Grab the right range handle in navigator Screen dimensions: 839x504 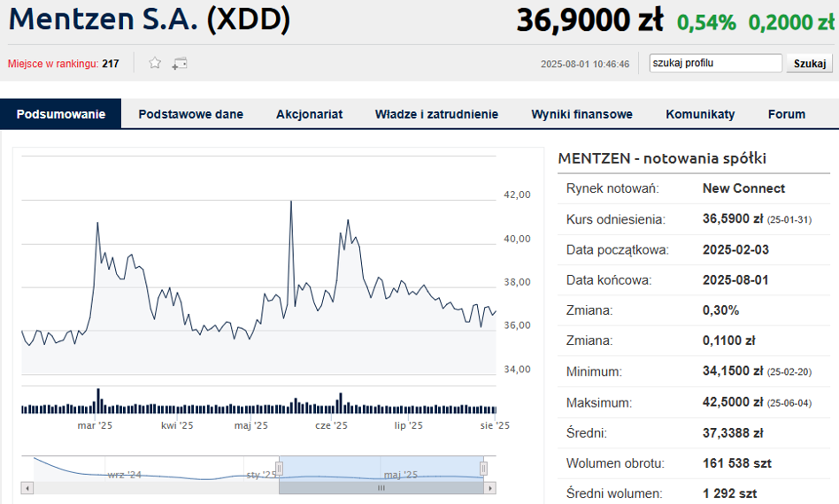point(483,468)
